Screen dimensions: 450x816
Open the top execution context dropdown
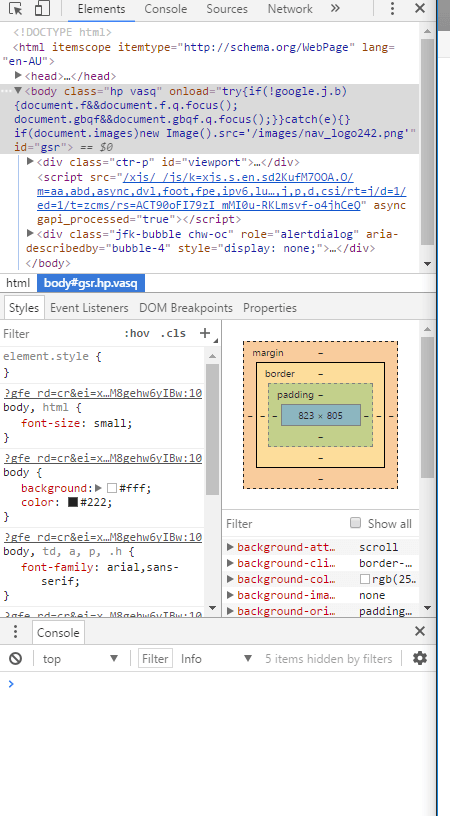pos(81,659)
